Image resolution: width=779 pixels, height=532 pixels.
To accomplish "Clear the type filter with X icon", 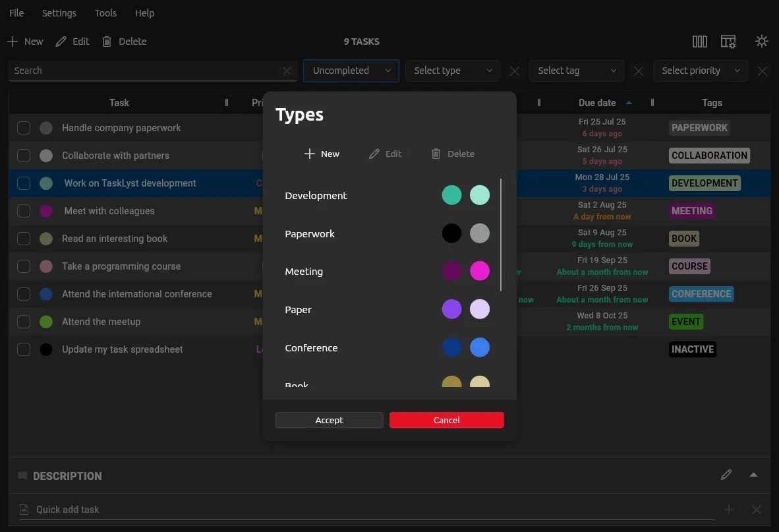I will point(515,71).
